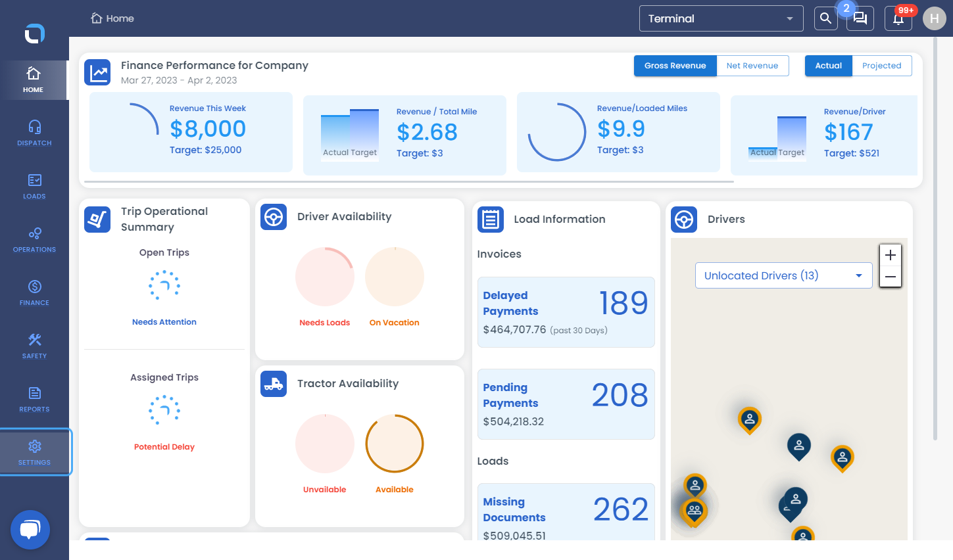The height and width of the screenshot is (560, 953).
Task: Click the Home sidebar icon
Action: tap(34, 80)
